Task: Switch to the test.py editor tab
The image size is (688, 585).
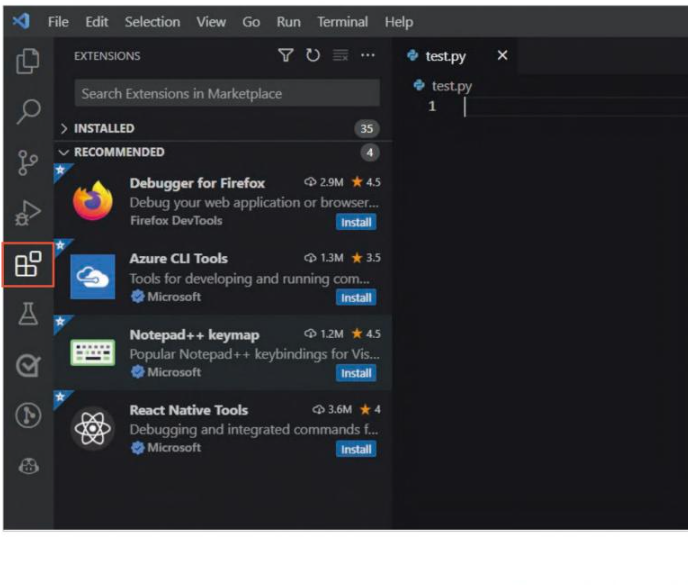Action: [x=445, y=56]
